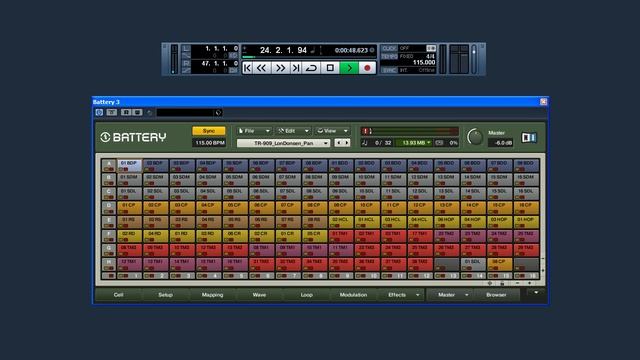The height and width of the screenshot is (360, 640).
Task: Open the TR-909 kit name dropdown
Action: pyautogui.click(x=283, y=143)
